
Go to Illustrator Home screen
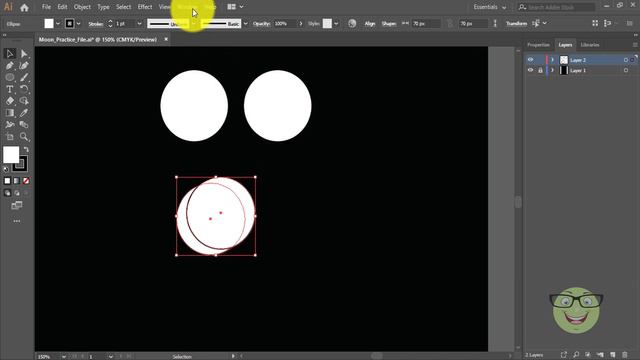pos(24,7)
